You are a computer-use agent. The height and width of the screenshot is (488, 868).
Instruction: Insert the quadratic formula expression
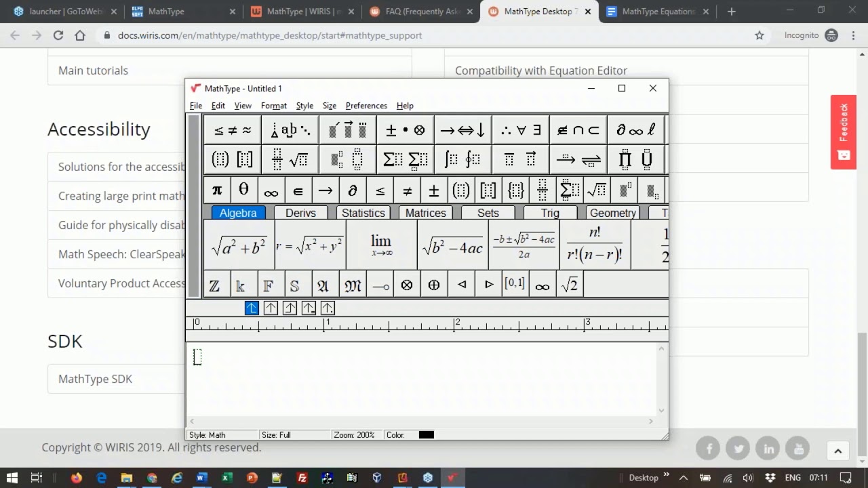(524, 245)
